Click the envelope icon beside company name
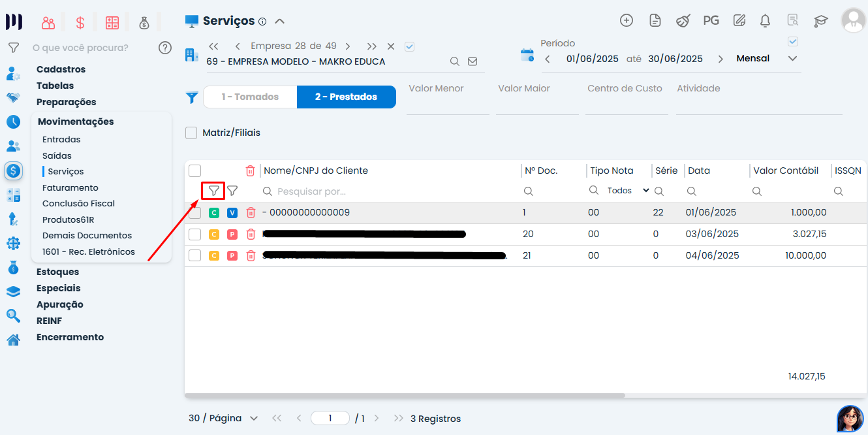The height and width of the screenshot is (435, 868). 473,61
